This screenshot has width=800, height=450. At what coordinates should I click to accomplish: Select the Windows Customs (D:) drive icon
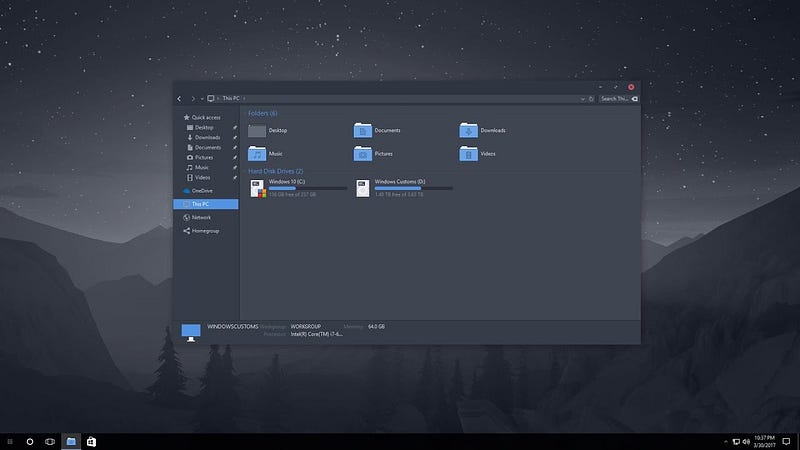(x=363, y=188)
